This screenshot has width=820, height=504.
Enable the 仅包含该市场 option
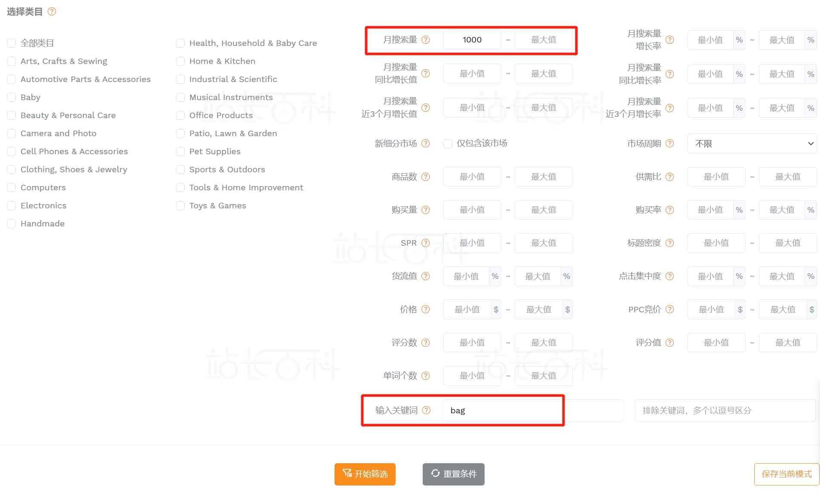(448, 144)
